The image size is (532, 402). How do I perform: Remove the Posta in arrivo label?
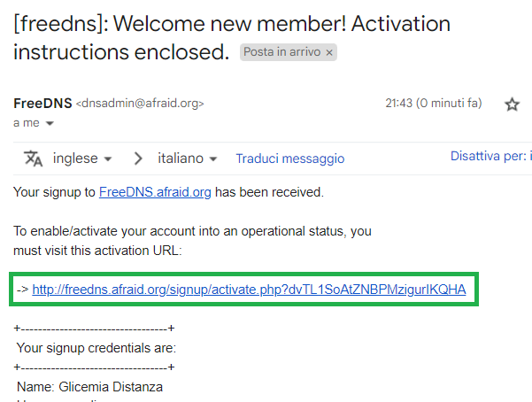point(328,52)
